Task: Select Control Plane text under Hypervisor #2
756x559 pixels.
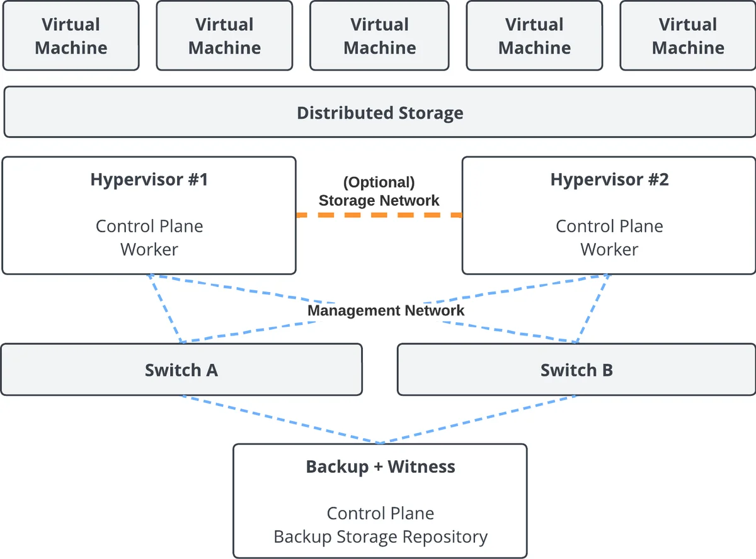Action: (609, 226)
